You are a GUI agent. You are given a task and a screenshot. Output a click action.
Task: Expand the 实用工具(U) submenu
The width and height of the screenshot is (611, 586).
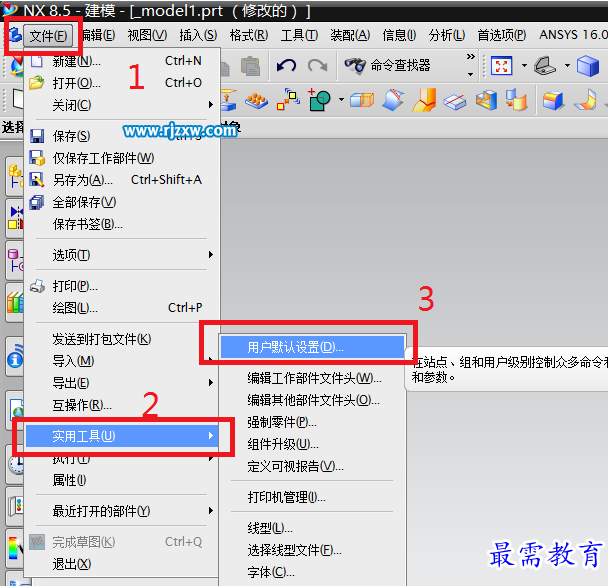pyautogui.click(x=122, y=436)
